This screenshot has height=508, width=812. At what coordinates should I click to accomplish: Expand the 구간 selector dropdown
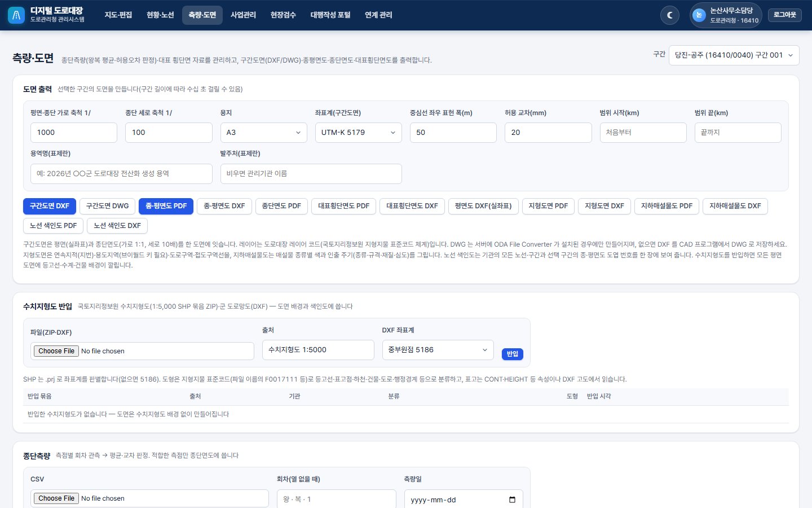tap(734, 55)
